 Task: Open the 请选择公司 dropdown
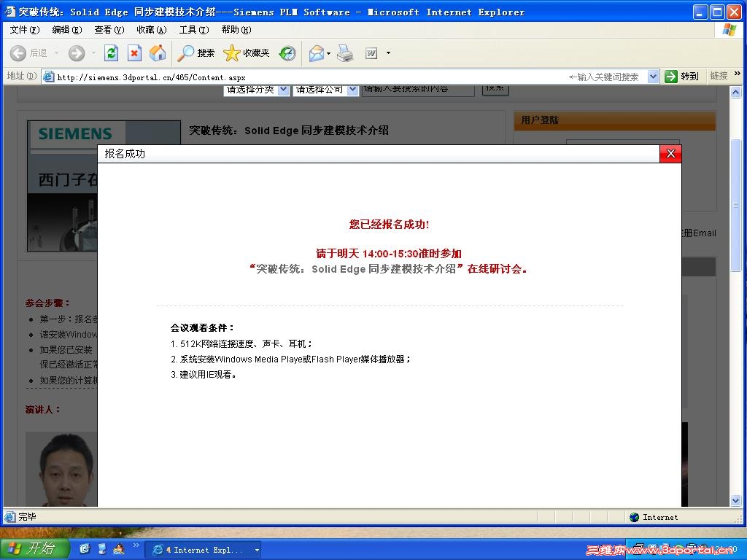[325, 90]
